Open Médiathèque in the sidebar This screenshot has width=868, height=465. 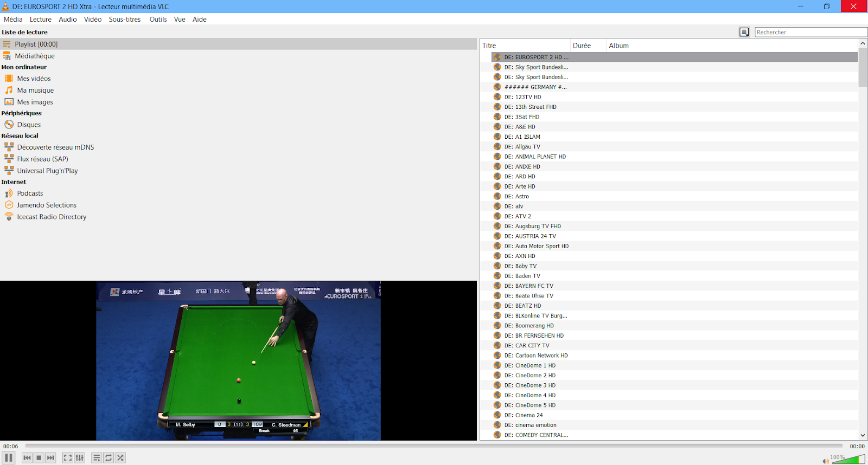click(x=35, y=56)
